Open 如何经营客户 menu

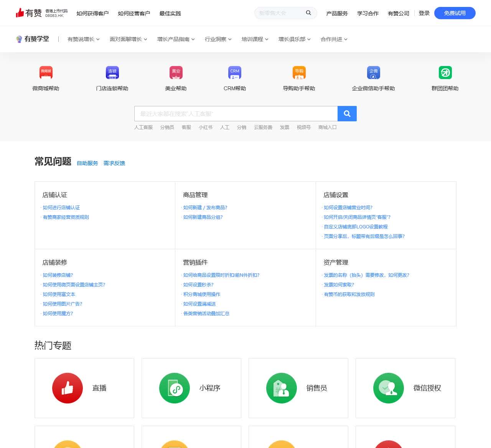click(134, 13)
